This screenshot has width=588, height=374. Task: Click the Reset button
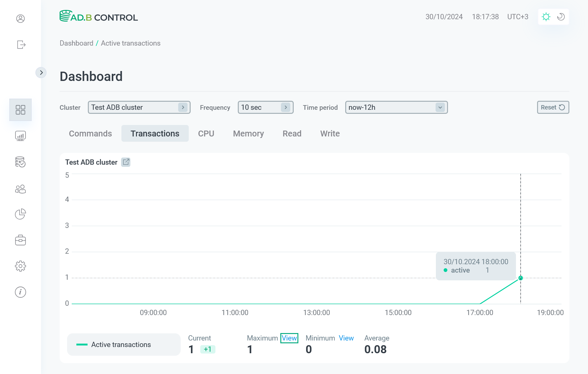point(553,107)
